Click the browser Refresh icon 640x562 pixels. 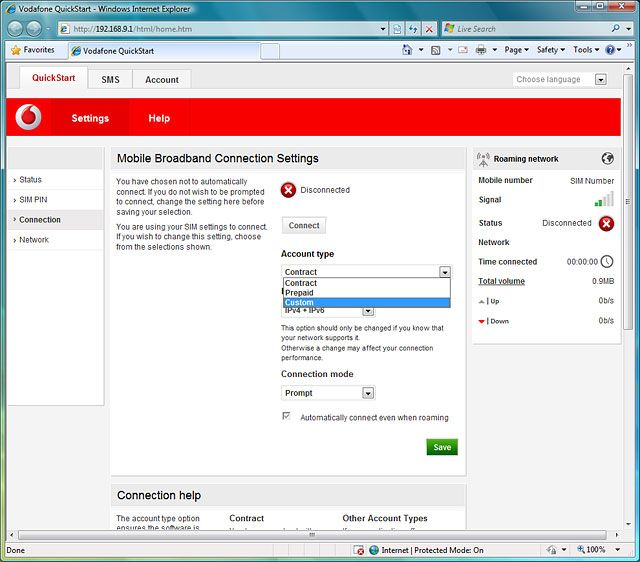point(412,29)
